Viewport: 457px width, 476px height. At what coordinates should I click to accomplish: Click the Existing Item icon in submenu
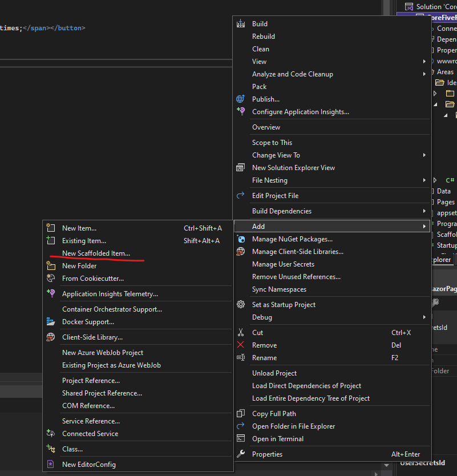(x=51, y=240)
